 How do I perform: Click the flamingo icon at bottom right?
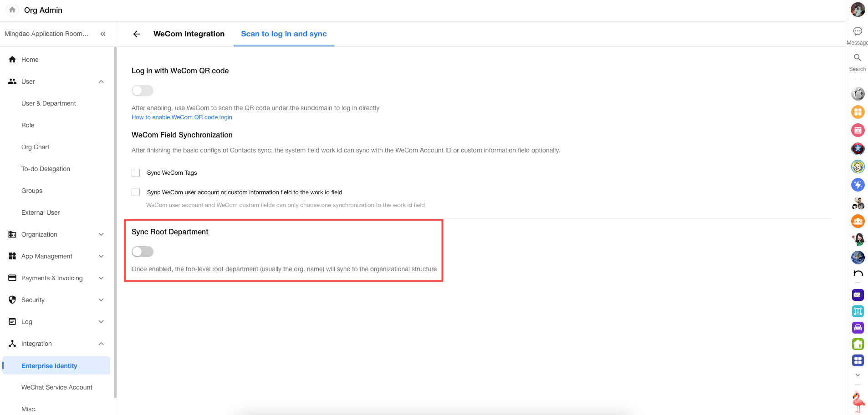pyautogui.click(x=858, y=401)
